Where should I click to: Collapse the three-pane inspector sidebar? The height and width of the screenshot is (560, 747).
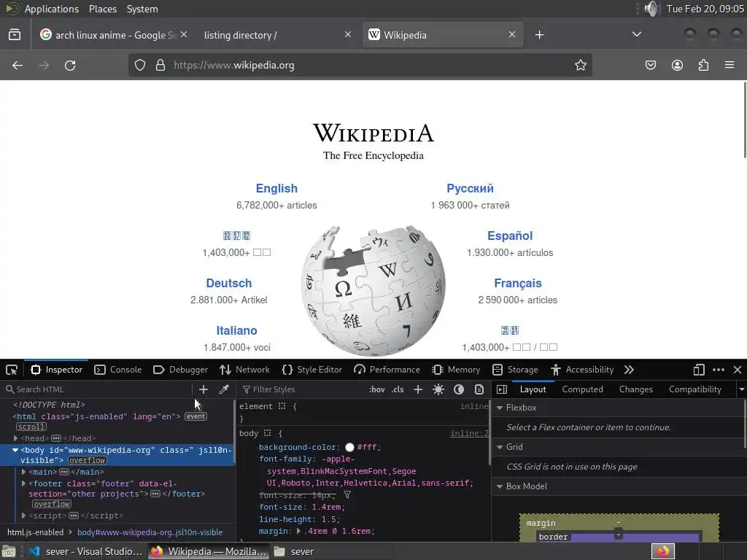pyautogui.click(x=502, y=389)
